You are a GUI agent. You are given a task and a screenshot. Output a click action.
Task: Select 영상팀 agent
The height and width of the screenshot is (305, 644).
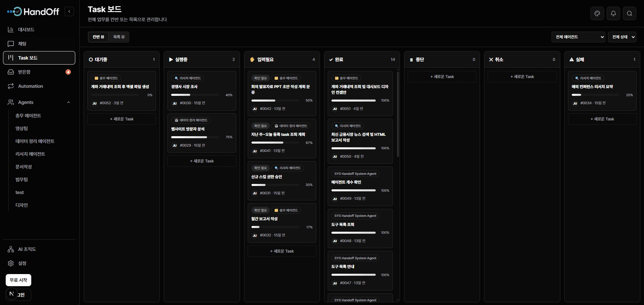point(22,128)
